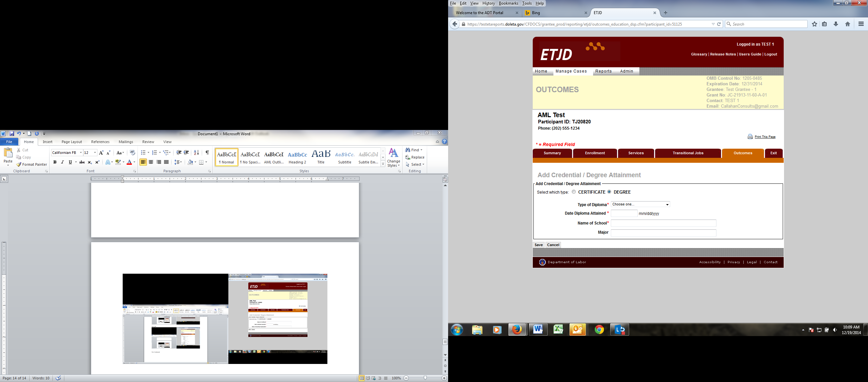Expand the Change Styles menu

pyautogui.click(x=393, y=158)
